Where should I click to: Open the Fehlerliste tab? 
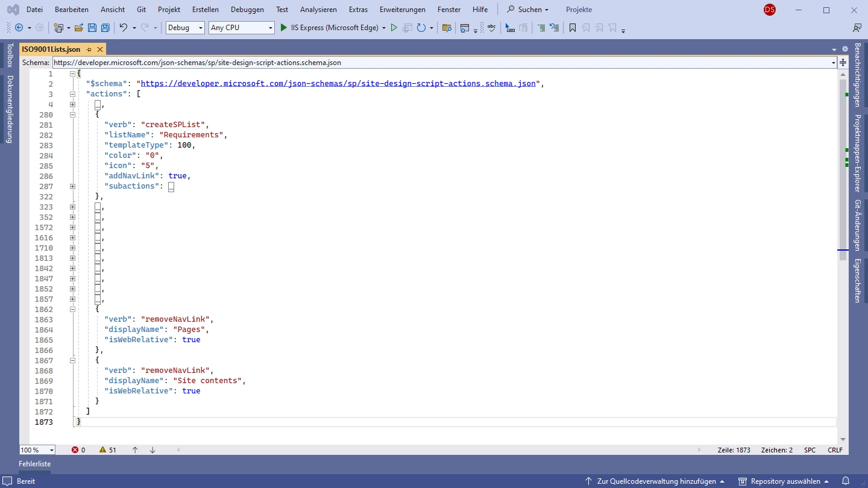tap(35, 464)
